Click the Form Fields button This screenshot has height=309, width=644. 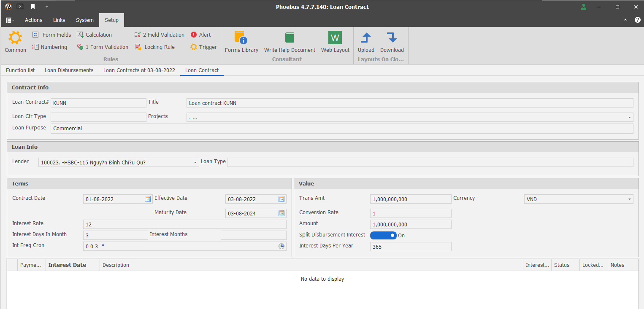[x=52, y=35]
